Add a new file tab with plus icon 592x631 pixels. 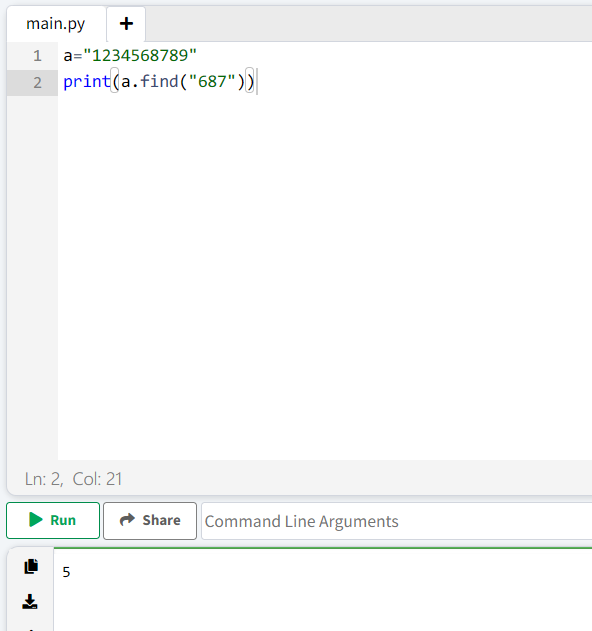pyautogui.click(x=126, y=24)
